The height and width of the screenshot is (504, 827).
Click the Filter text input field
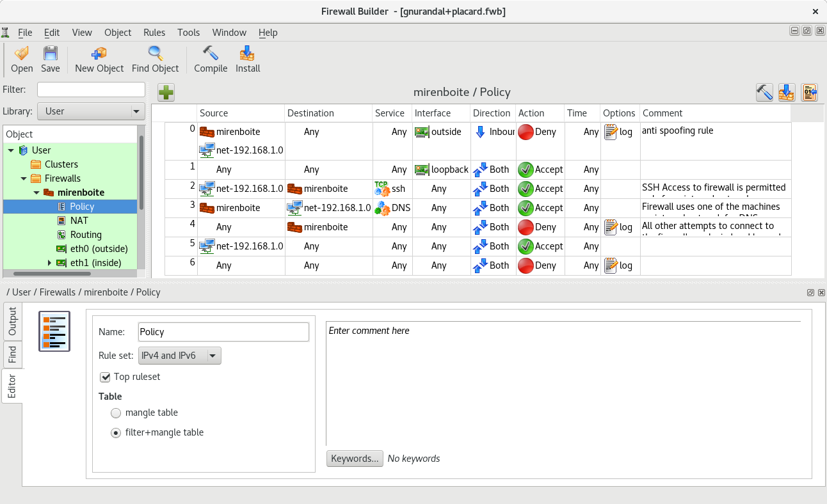pyautogui.click(x=91, y=90)
